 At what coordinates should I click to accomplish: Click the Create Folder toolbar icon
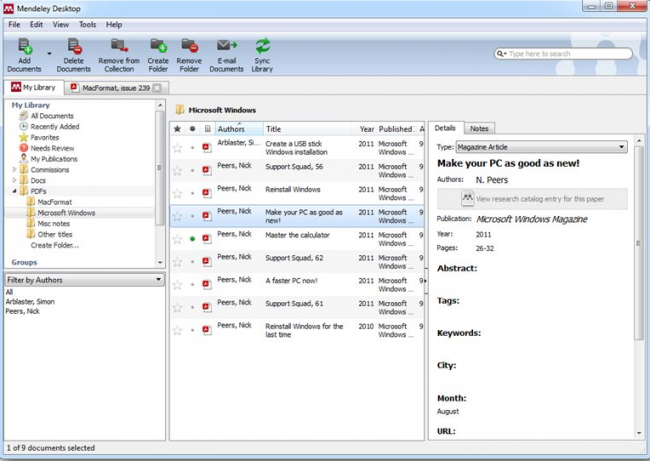(x=158, y=55)
